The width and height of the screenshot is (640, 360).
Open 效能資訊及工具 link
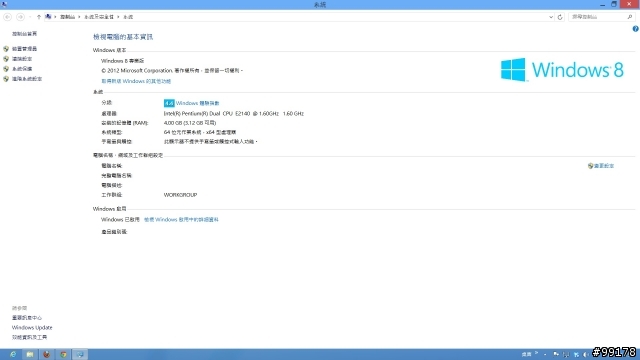[x=29, y=337]
